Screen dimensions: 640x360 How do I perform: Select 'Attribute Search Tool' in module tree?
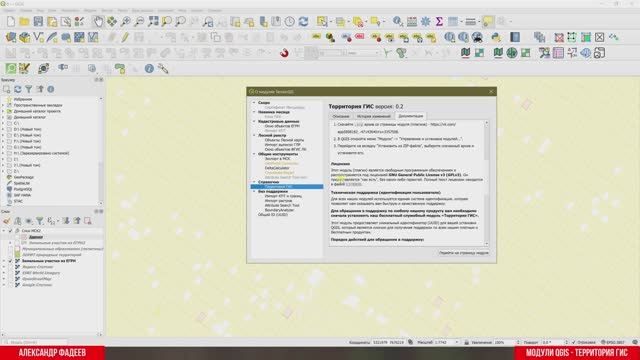(x=282, y=205)
